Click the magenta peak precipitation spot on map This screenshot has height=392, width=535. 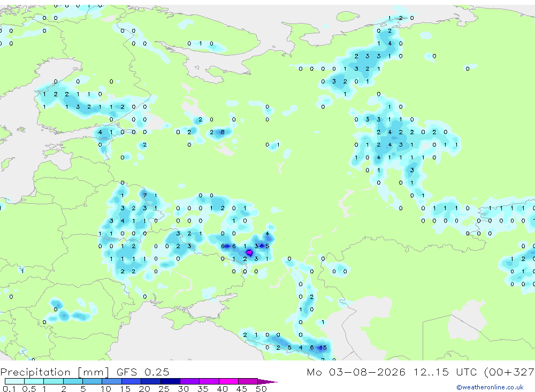point(249,253)
